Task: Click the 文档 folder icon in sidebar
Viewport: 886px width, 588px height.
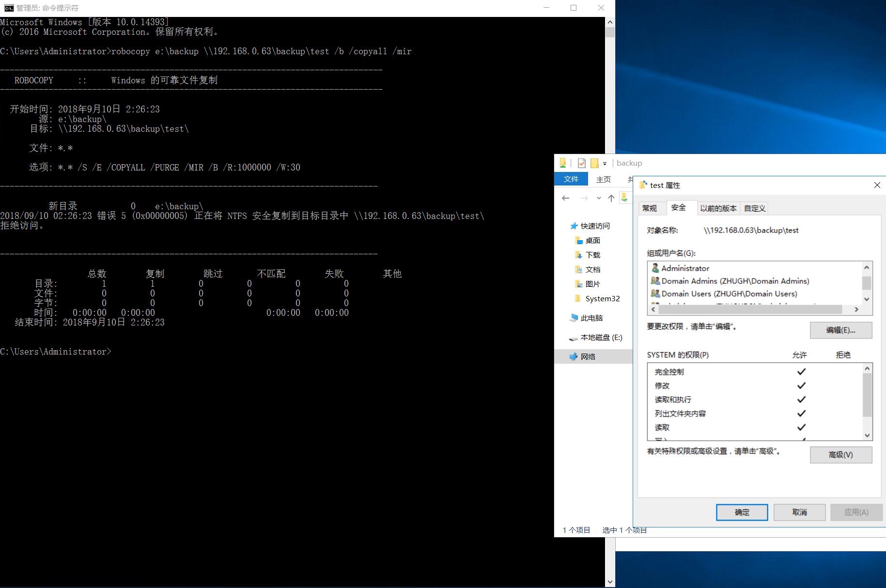Action: click(578, 269)
